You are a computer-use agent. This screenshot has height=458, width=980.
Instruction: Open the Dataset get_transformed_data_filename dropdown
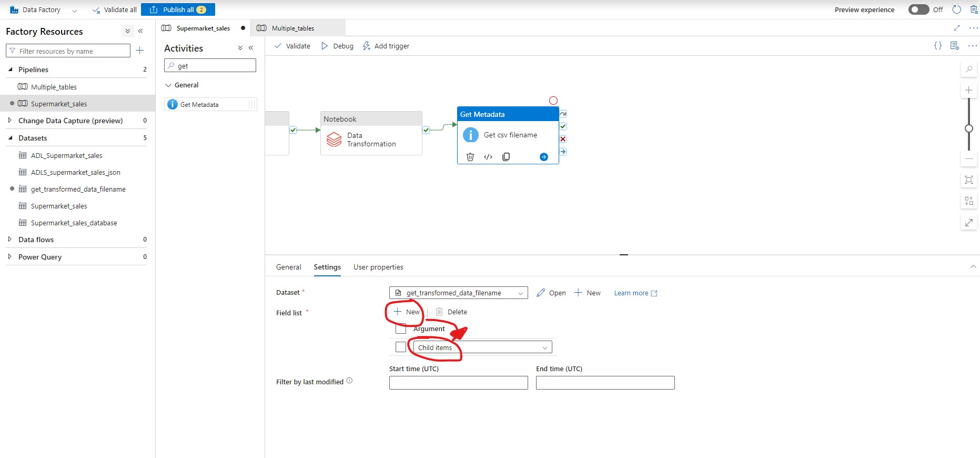(x=459, y=293)
